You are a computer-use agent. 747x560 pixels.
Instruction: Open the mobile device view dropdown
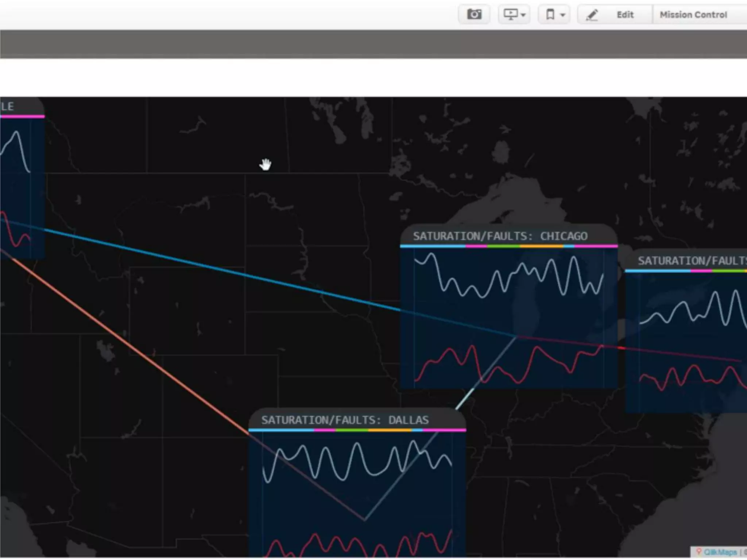tap(554, 15)
